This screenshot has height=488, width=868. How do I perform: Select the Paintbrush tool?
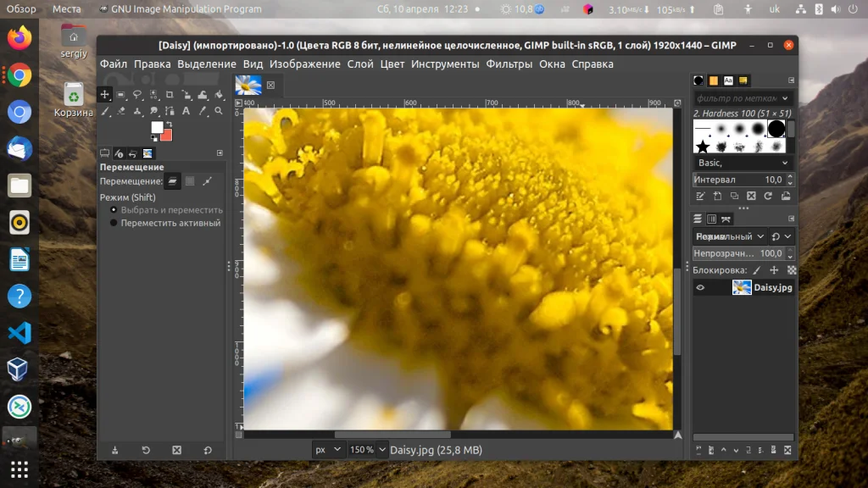(105, 110)
